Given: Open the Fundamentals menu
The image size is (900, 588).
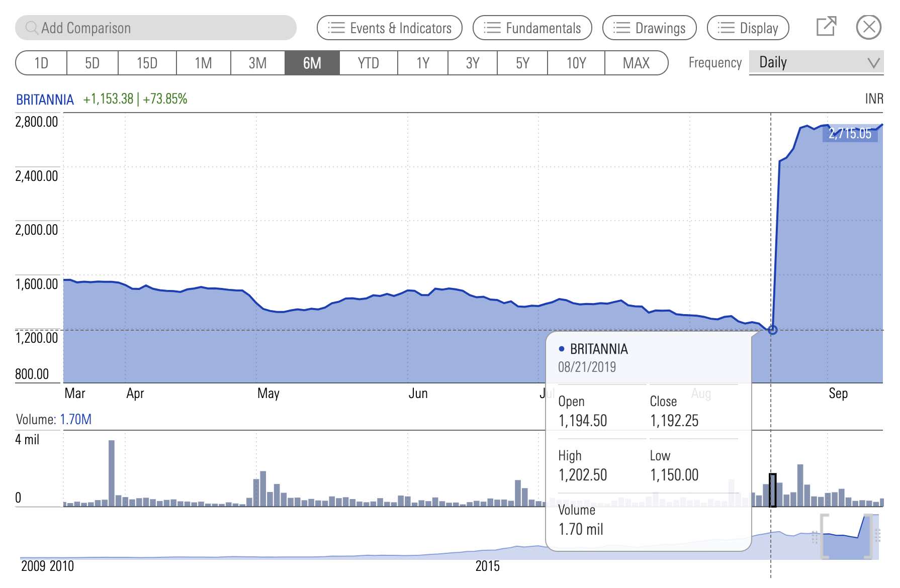Looking at the screenshot, I should [532, 28].
